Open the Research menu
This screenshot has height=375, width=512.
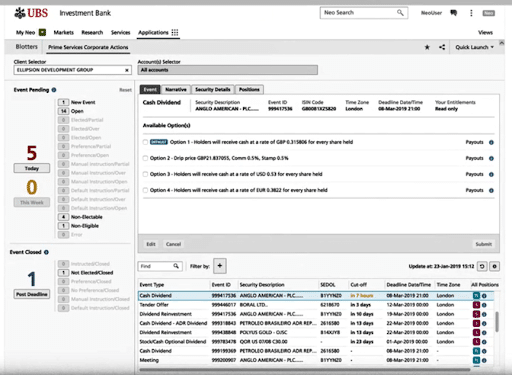(x=92, y=32)
